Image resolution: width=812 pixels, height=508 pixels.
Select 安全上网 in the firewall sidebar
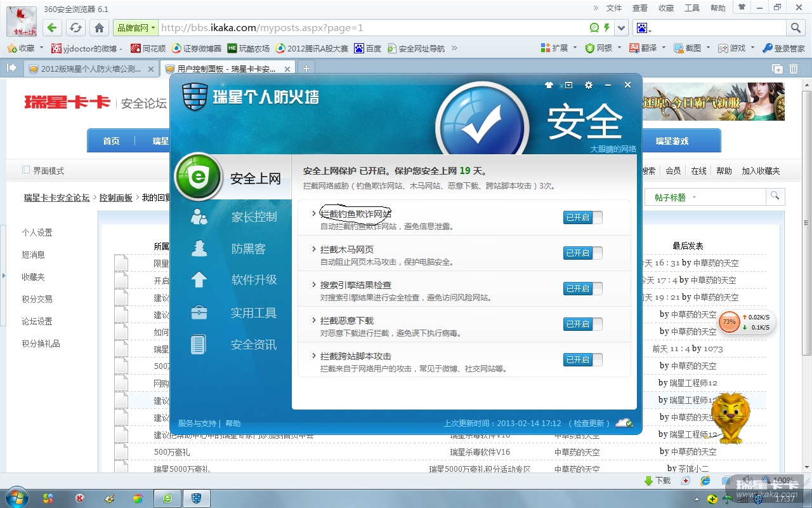click(232, 178)
